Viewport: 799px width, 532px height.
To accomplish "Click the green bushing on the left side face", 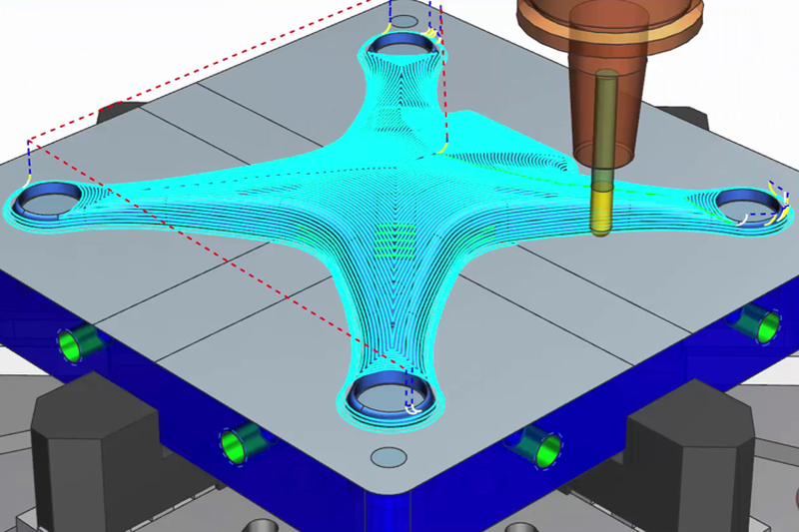I will (x=78, y=341).
